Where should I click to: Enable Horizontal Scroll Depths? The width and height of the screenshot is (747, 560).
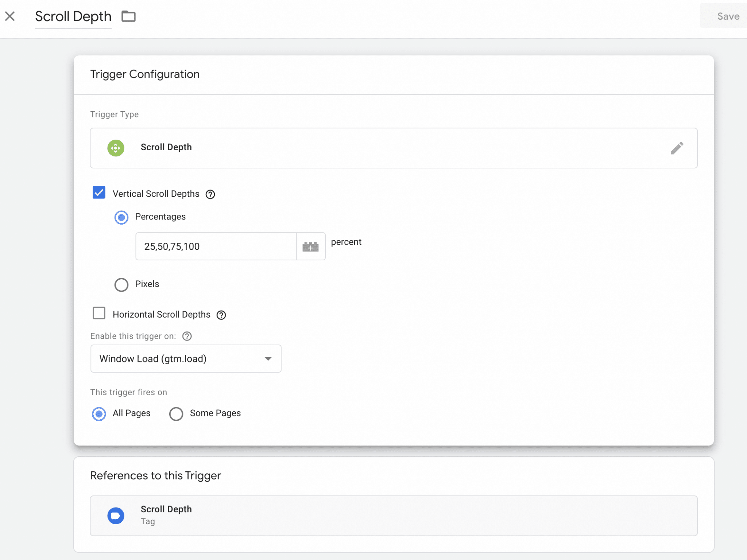99,313
